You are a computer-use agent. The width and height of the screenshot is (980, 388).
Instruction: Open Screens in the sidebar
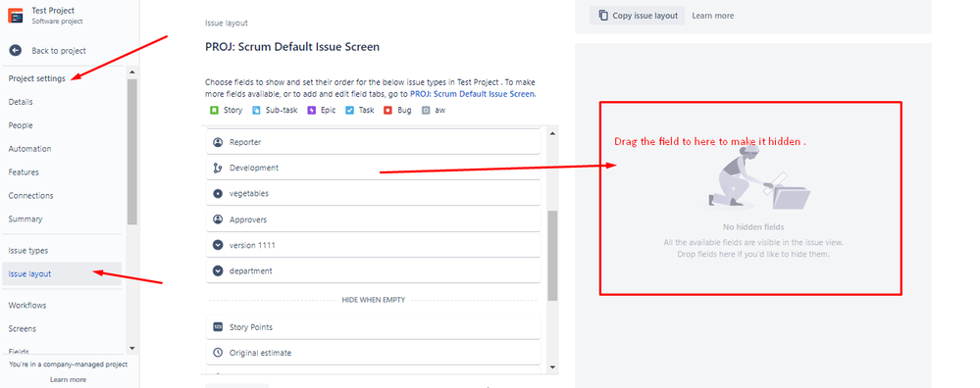(22, 329)
